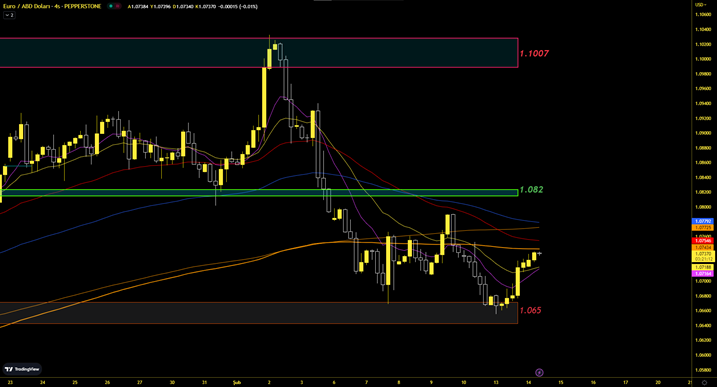The image size is (717, 387).
Task: Click the magenta 1.07164 price label
Action: pyautogui.click(x=703, y=274)
